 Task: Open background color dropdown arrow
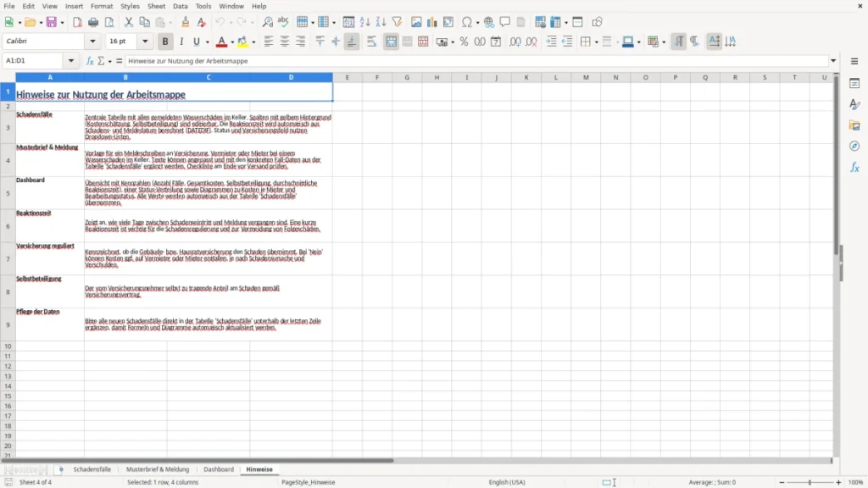click(253, 42)
